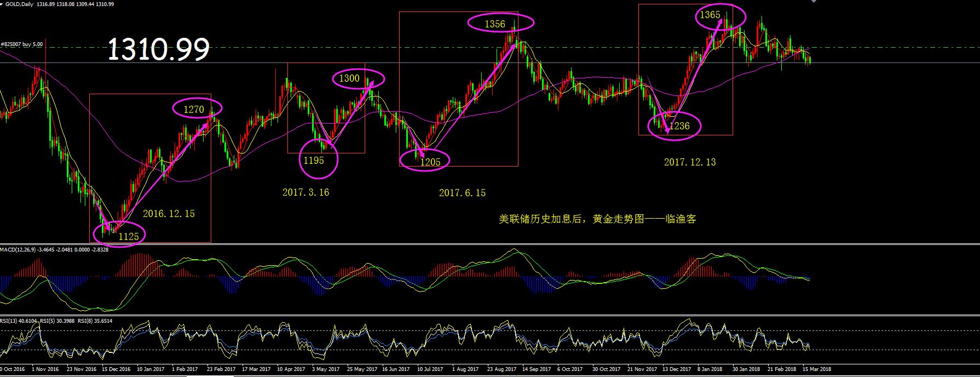Click the large 1310.99 price text

click(x=159, y=50)
